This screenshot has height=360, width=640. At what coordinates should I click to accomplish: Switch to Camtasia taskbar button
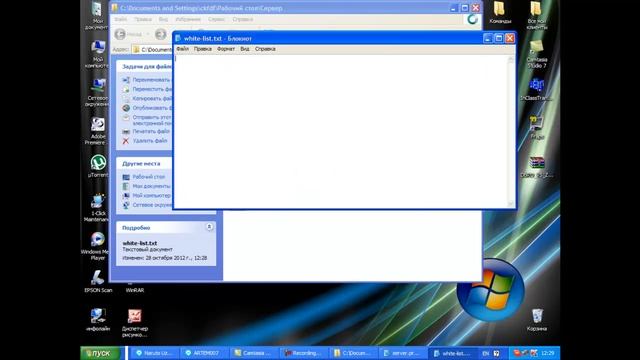click(253, 353)
